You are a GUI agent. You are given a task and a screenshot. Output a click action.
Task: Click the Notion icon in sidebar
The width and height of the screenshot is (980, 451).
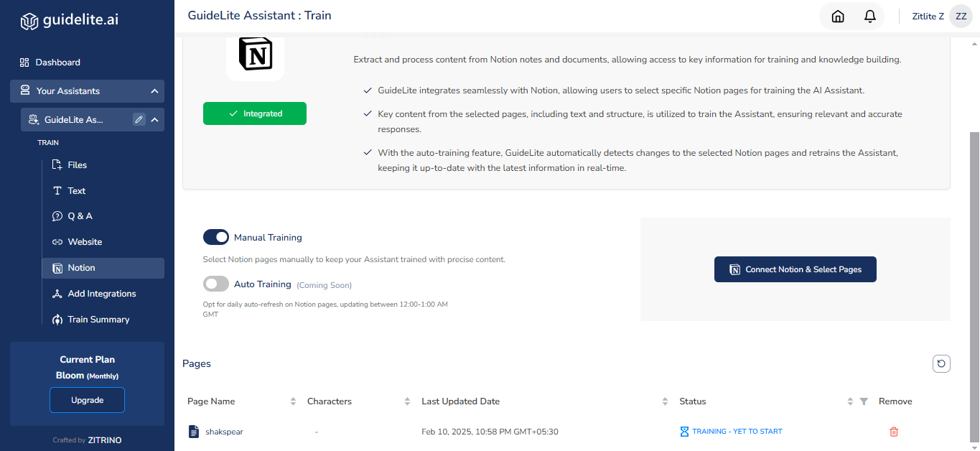tap(57, 268)
